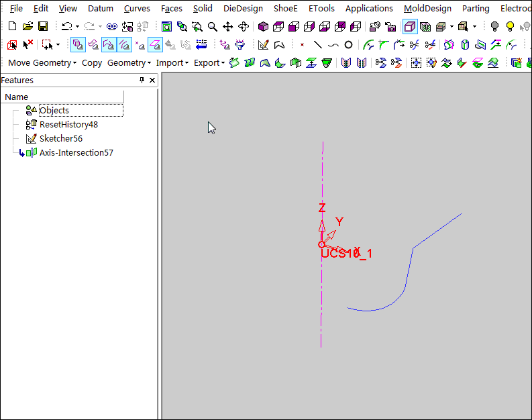Open the Undo history dropdown arrow

pos(77,27)
